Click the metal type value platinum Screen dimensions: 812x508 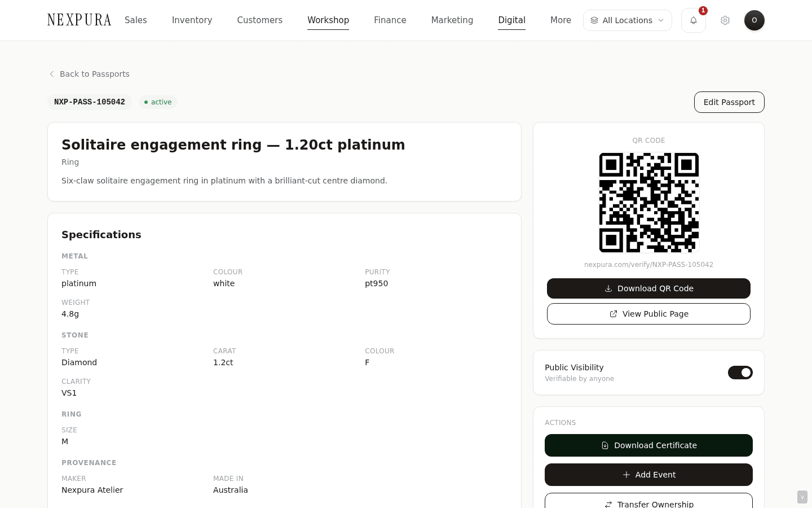79,283
